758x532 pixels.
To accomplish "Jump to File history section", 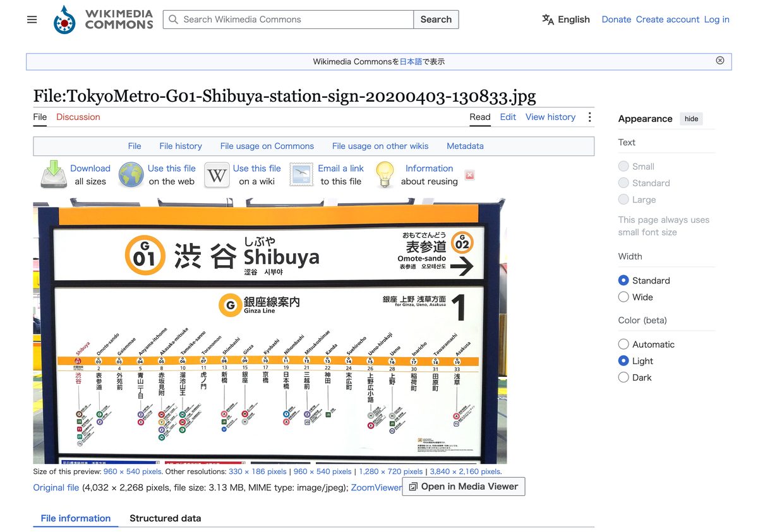I will 181,146.
